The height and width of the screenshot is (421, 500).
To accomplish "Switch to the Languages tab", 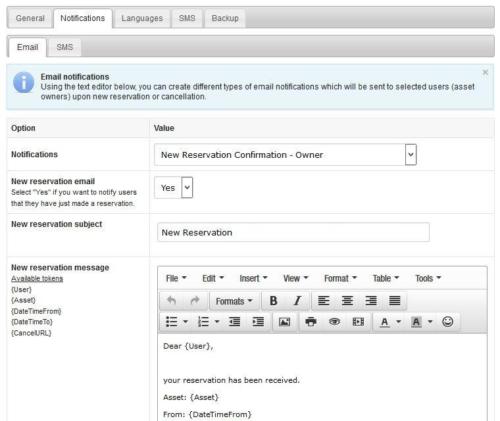I will click(142, 18).
